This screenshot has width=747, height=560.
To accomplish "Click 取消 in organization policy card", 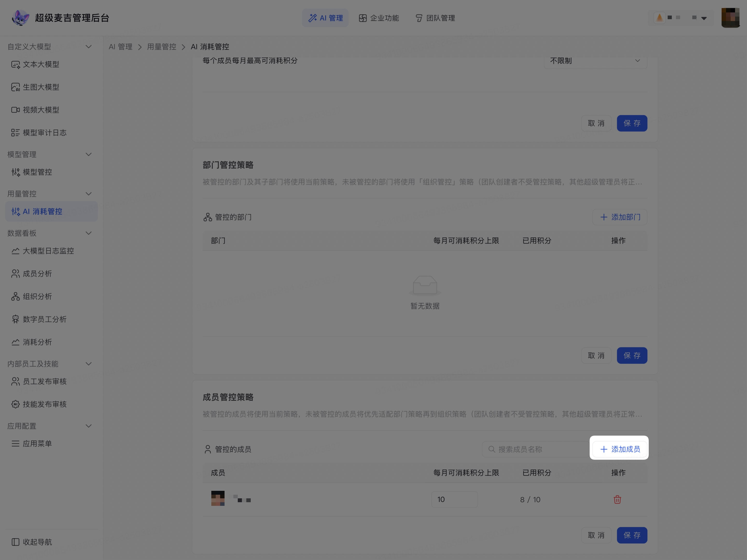I will point(596,123).
